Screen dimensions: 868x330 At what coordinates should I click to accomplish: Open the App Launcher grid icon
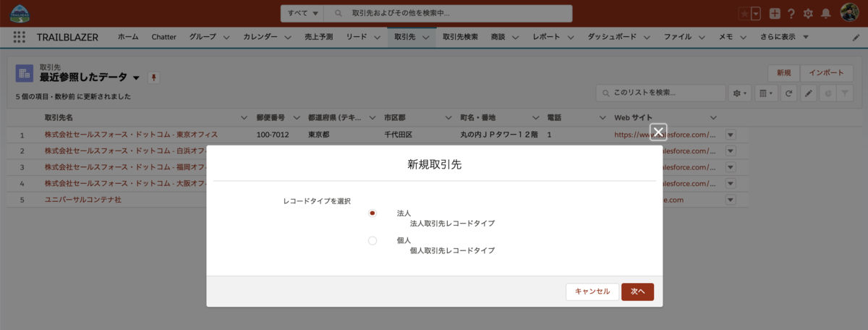pos(19,37)
